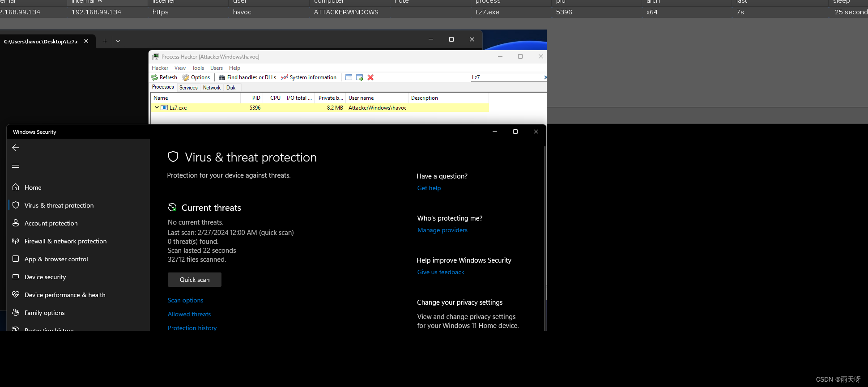This screenshot has width=868, height=387.
Task: Click the Device security laptop icon
Action: [x=16, y=276]
